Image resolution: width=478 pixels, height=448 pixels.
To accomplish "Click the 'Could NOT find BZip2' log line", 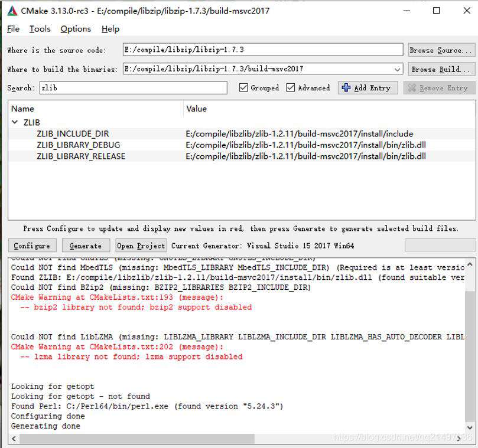I will click(161, 287).
